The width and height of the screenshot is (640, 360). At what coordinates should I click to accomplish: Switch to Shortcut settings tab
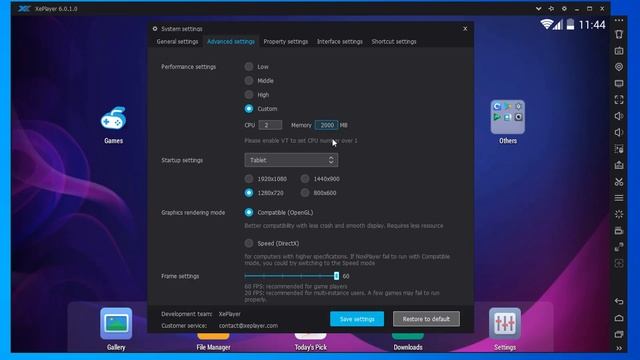coord(394,42)
